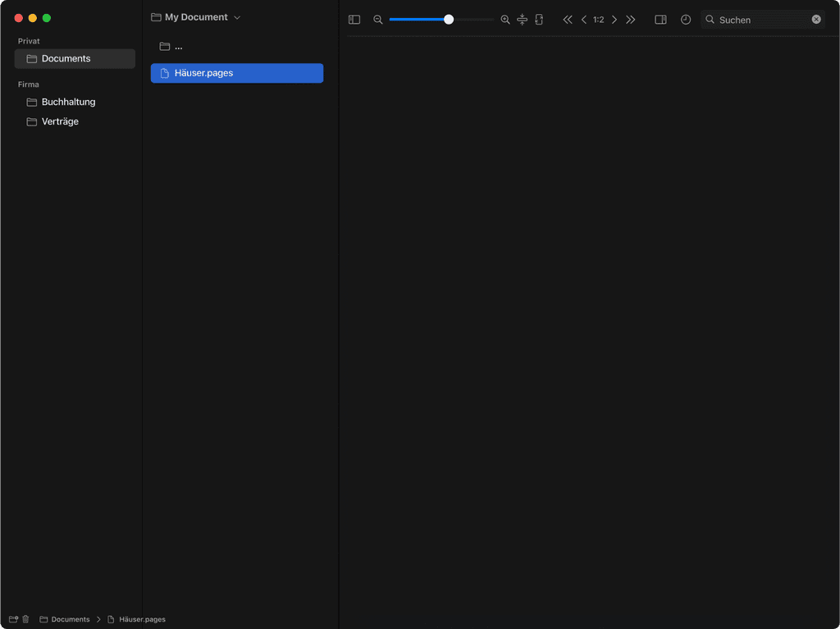Clear the search field with the X button

tap(816, 20)
